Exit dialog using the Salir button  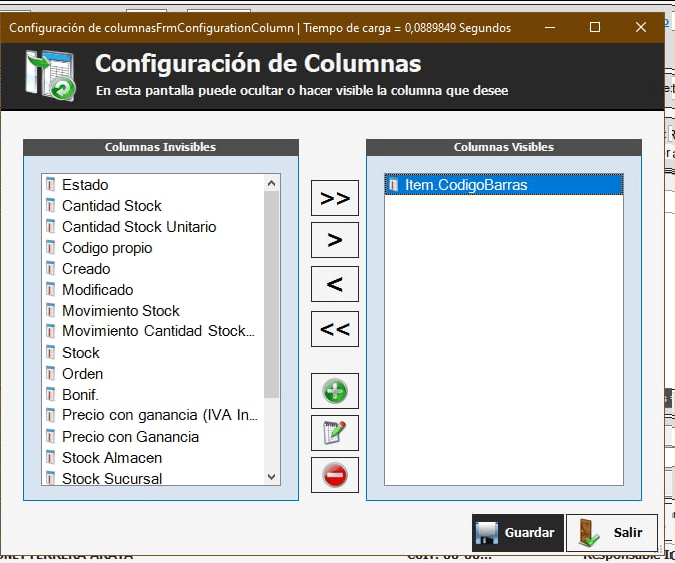tap(613, 533)
